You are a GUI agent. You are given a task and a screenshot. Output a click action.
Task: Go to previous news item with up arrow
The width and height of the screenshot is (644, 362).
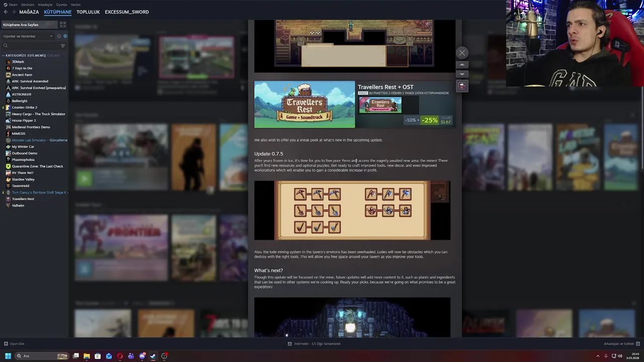point(462,65)
